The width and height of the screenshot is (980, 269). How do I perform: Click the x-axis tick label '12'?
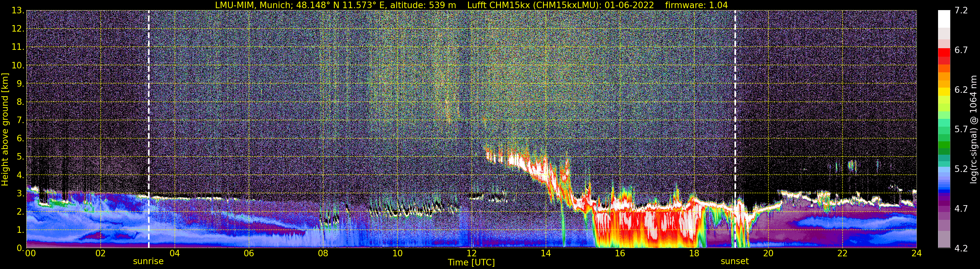(x=471, y=253)
